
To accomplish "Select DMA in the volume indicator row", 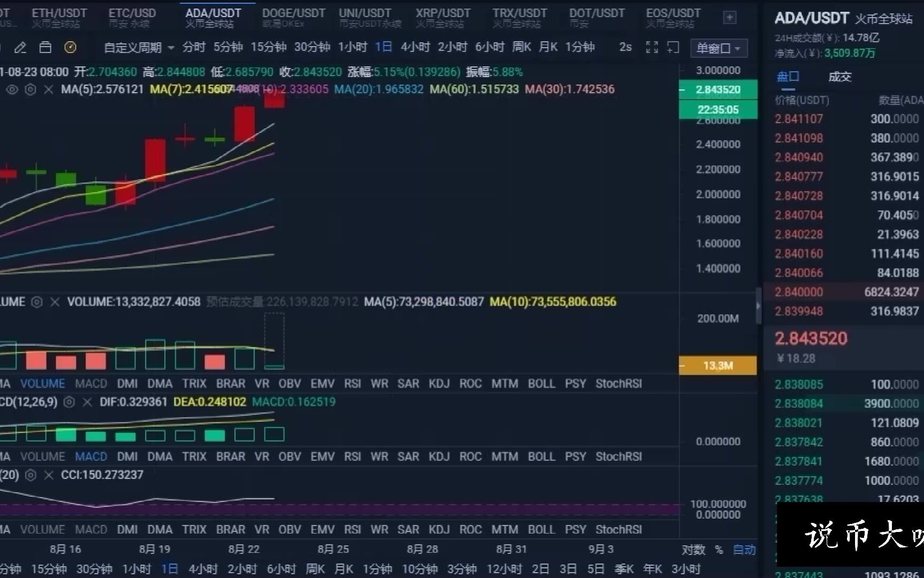I will pyautogui.click(x=160, y=384).
